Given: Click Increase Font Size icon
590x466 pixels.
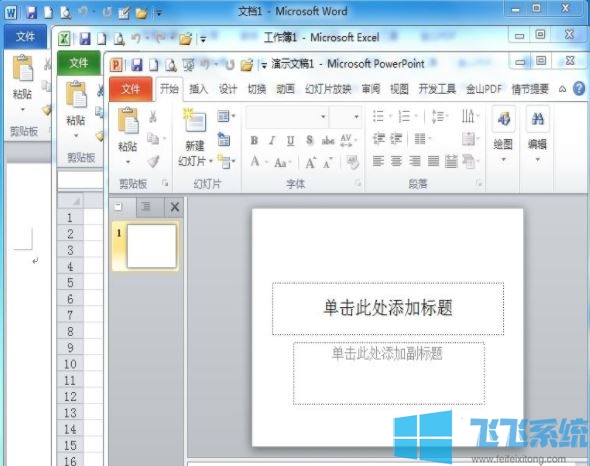Looking at the screenshot, I should (310, 163).
